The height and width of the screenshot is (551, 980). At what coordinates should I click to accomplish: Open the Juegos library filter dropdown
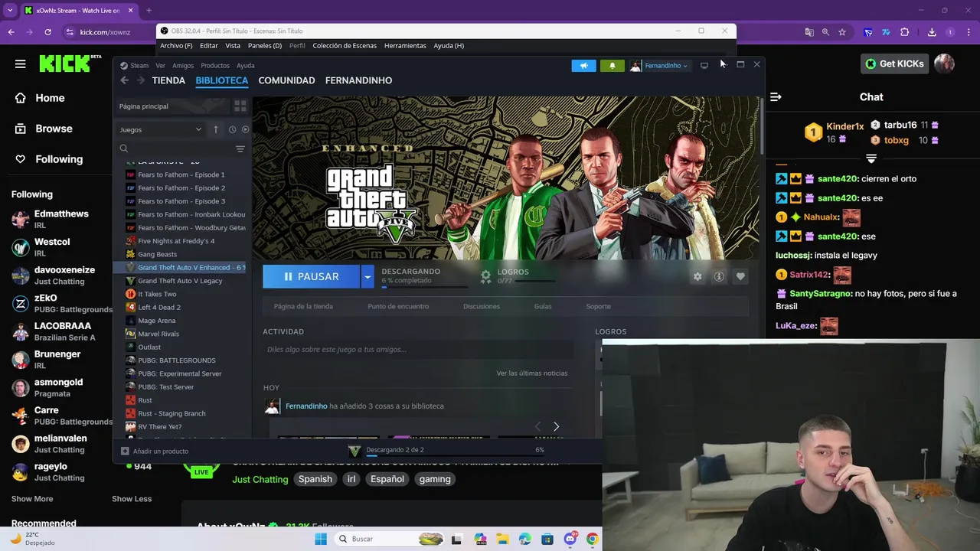click(160, 129)
